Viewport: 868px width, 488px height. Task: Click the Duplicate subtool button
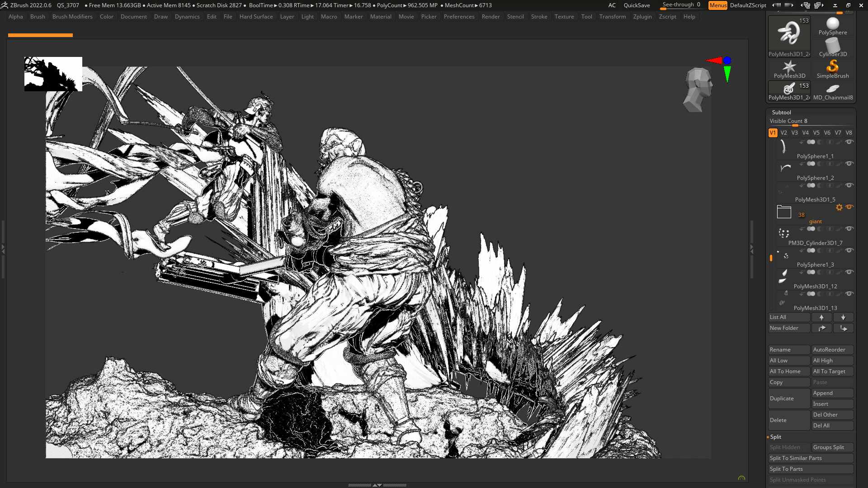tap(789, 399)
